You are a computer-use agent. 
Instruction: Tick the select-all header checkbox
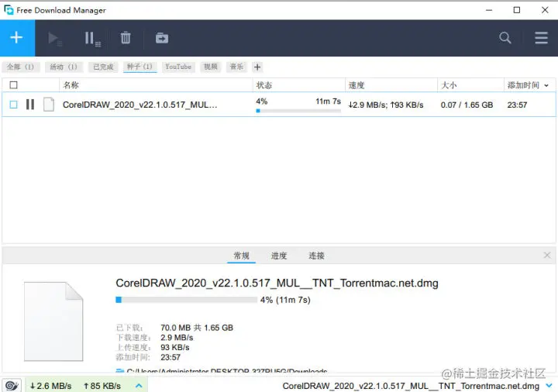coord(13,85)
